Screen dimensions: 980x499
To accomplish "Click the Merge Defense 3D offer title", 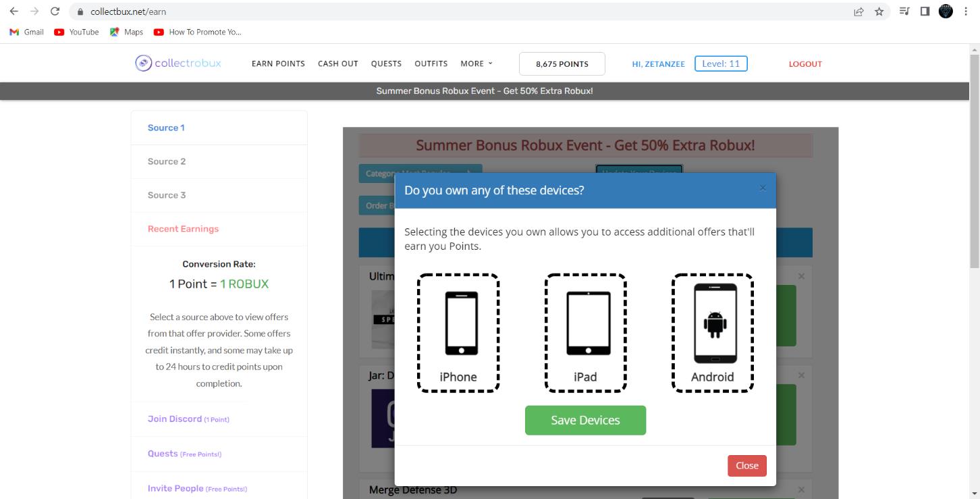I will coord(413,490).
